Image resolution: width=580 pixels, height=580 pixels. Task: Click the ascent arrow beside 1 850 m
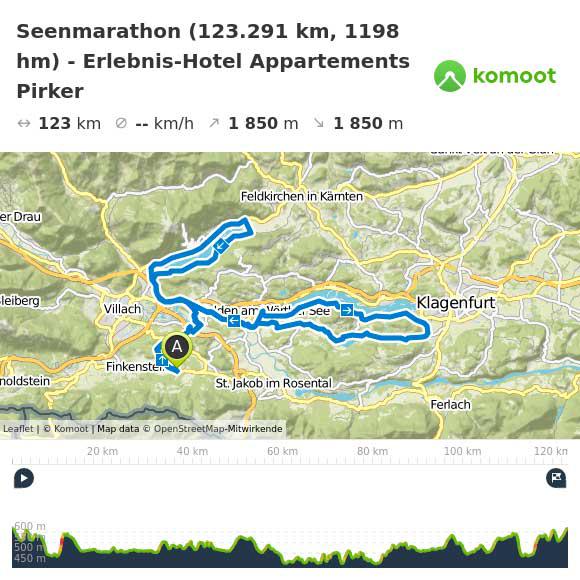(x=214, y=123)
